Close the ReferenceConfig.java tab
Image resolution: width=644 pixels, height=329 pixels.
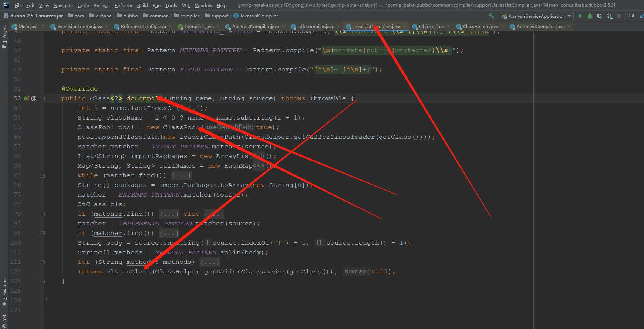pyautogui.click(x=170, y=26)
